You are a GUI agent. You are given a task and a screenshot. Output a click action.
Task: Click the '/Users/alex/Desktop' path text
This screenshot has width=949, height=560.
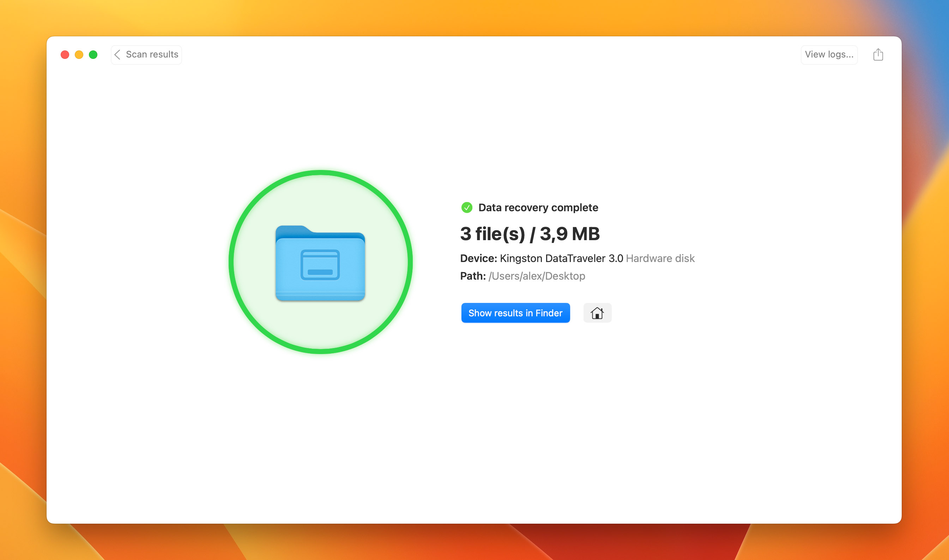click(x=536, y=276)
